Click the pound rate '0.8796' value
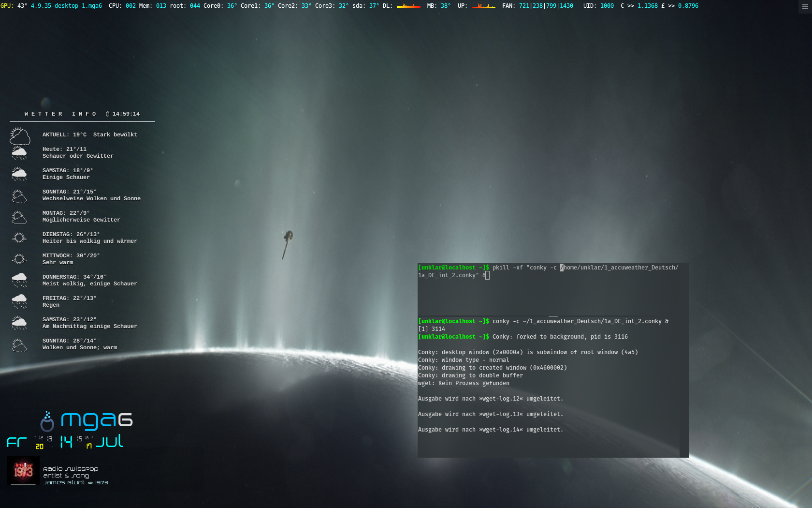812x508 pixels. click(688, 6)
